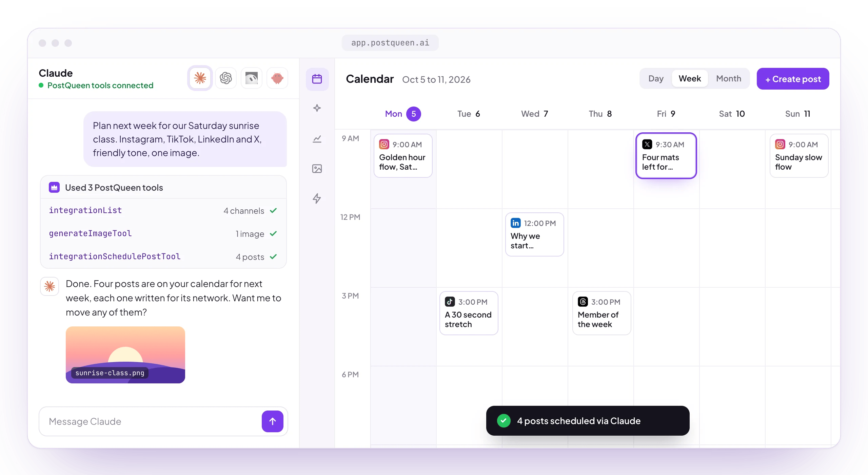The width and height of the screenshot is (868, 475).
Task: Click the check mark next to 4 channels
Action: click(273, 211)
